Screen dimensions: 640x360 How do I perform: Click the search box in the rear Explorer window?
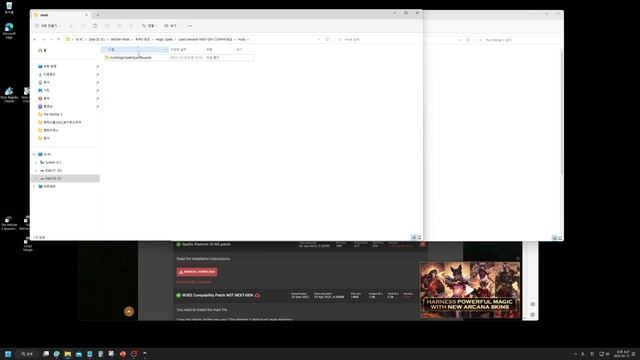[518, 40]
